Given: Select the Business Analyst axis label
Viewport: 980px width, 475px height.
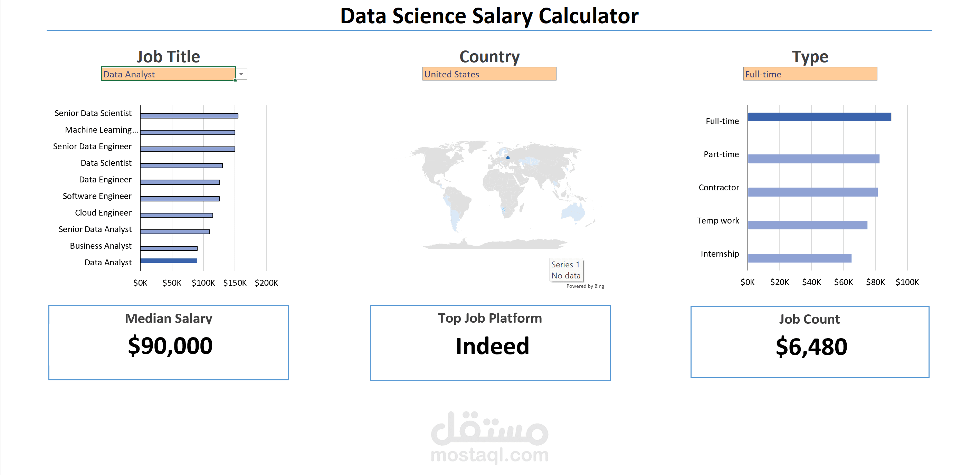Looking at the screenshot, I should [100, 245].
